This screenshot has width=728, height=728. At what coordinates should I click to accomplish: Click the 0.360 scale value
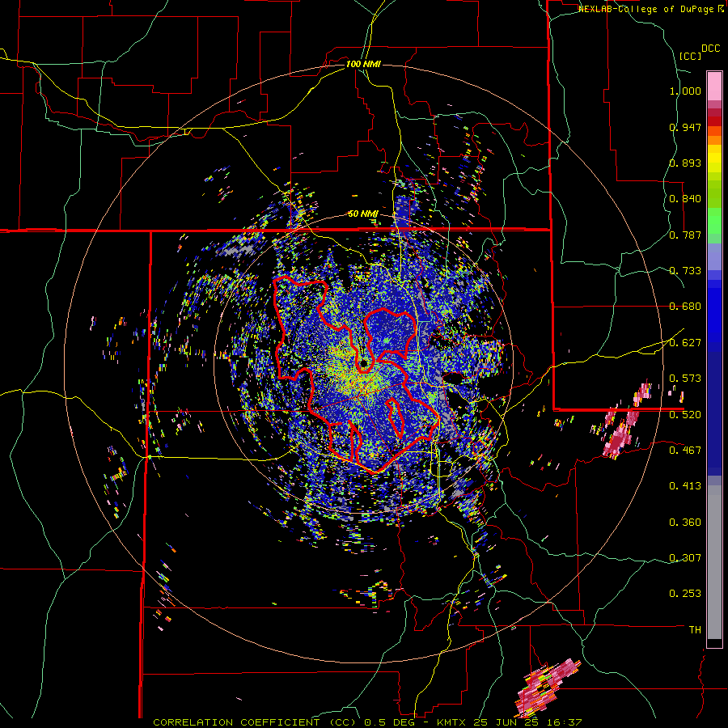point(685,523)
